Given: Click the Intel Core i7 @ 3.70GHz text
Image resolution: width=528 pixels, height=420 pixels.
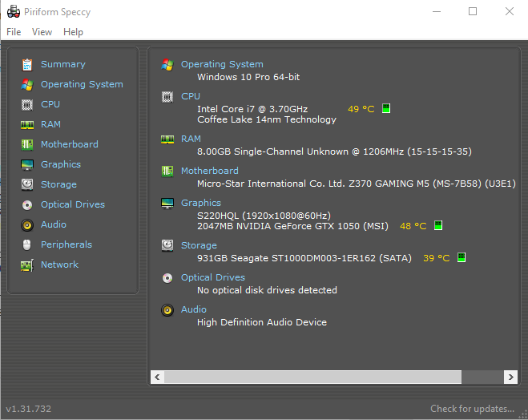Looking at the screenshot, I should coord(252,109).
